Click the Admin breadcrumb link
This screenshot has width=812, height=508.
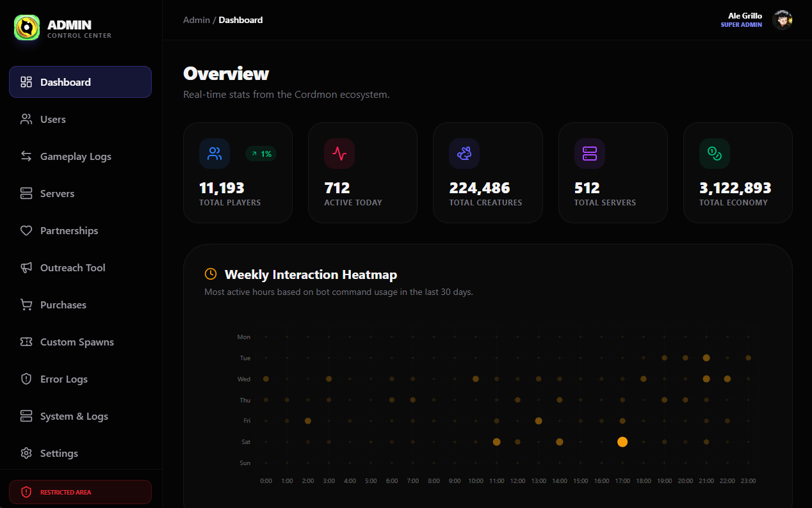click(x=196, y=20)
